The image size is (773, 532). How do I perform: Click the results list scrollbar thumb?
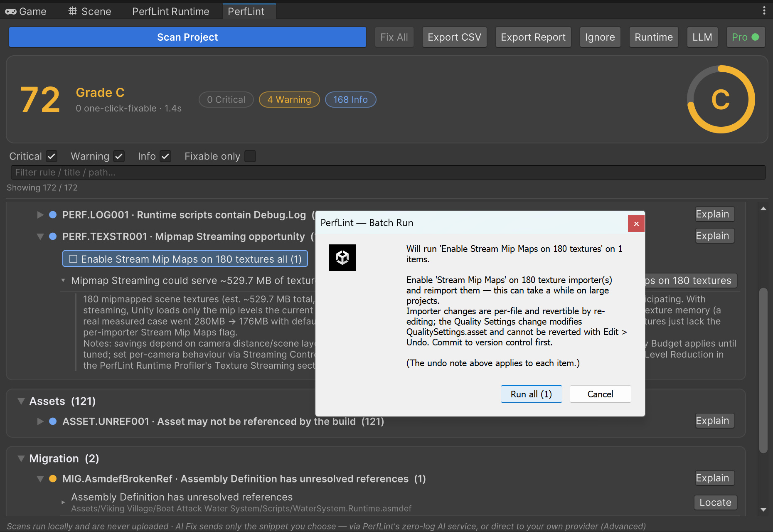tap(763, 370)
